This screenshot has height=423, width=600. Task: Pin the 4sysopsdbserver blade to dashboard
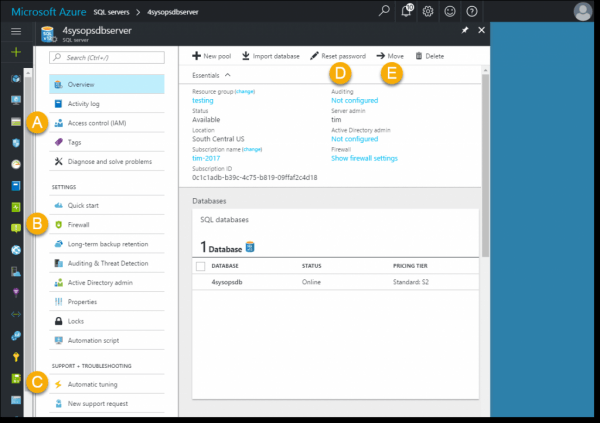click(x=465, y=30)
